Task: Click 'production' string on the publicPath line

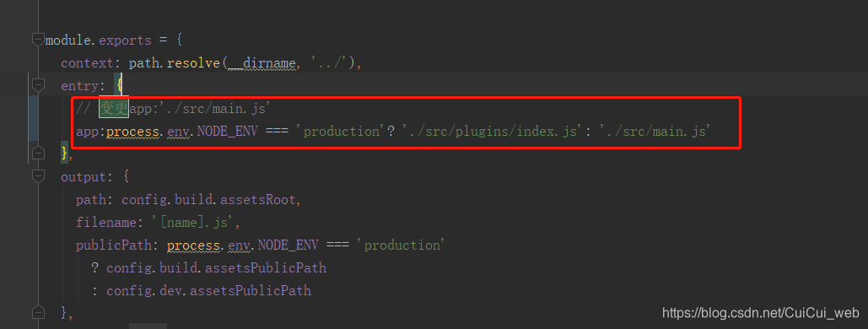Action: pos(402,245)
